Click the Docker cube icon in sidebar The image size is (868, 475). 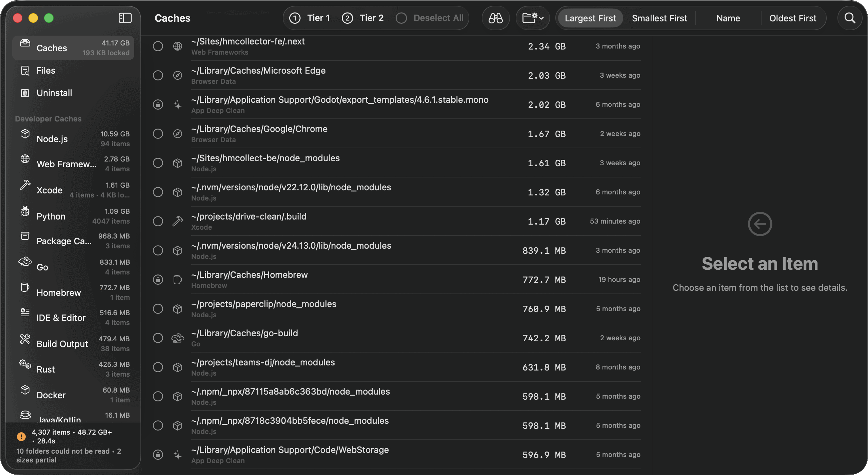point(25,390)
